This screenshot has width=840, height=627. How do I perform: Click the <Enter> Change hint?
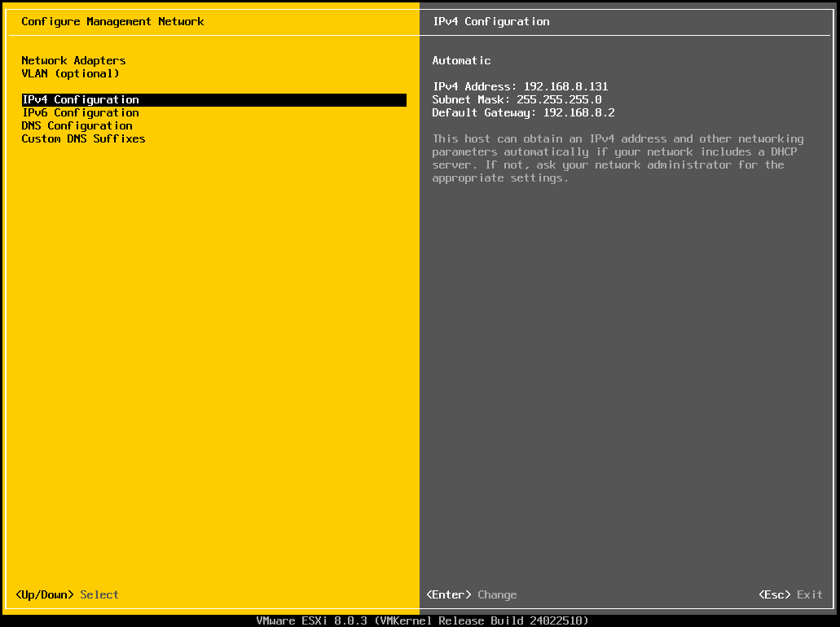472,594
